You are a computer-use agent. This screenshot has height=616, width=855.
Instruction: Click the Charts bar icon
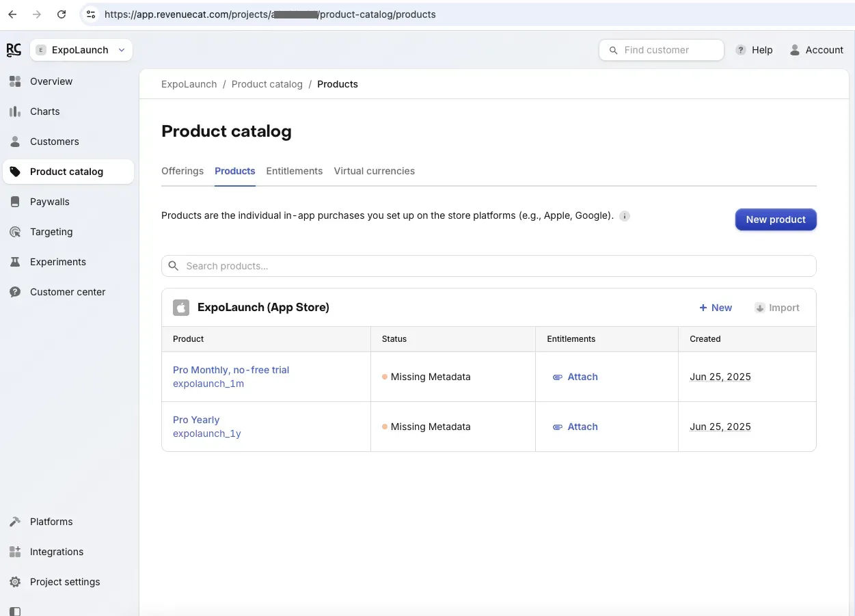15,111
